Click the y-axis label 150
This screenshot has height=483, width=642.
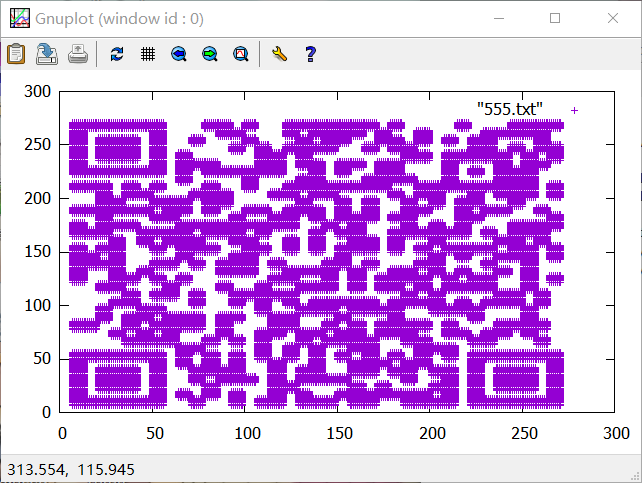38,252
